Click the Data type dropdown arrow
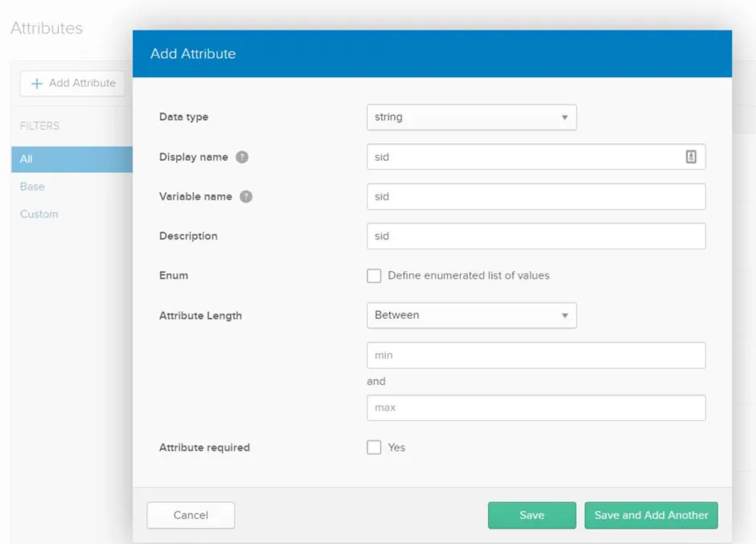 (x=564, y=117)
